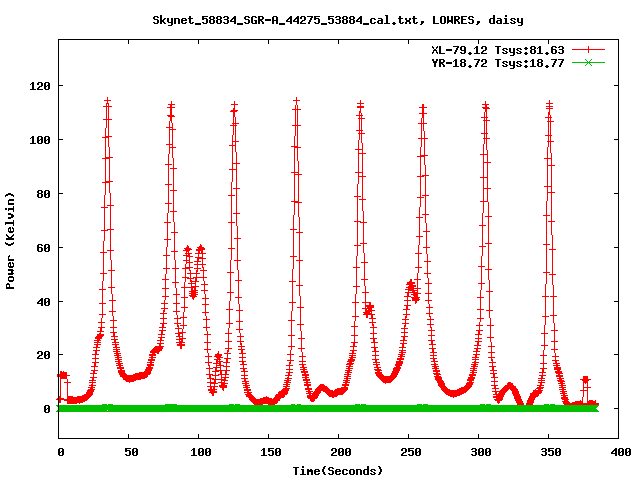The width and height of the screenshot is (640, 480).
Task: Click the green legend line sample
Action: pos(588,63)
